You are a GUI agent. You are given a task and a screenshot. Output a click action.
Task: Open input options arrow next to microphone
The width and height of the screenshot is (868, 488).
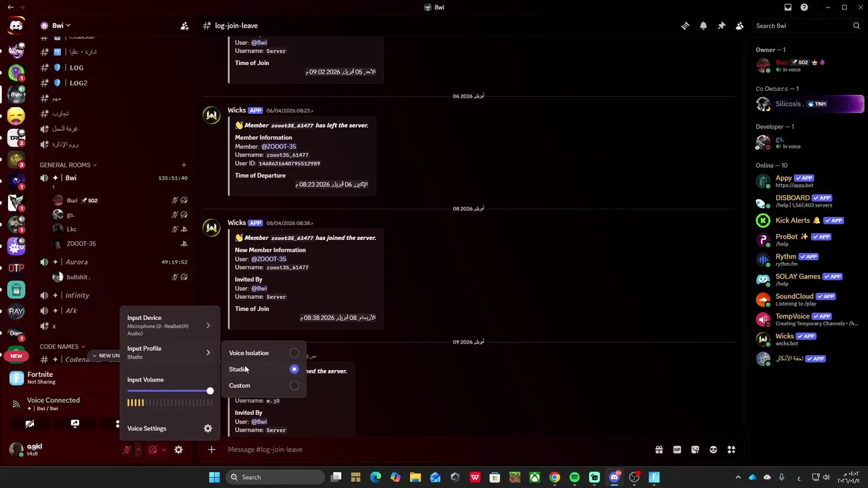(x=138, y=449)
